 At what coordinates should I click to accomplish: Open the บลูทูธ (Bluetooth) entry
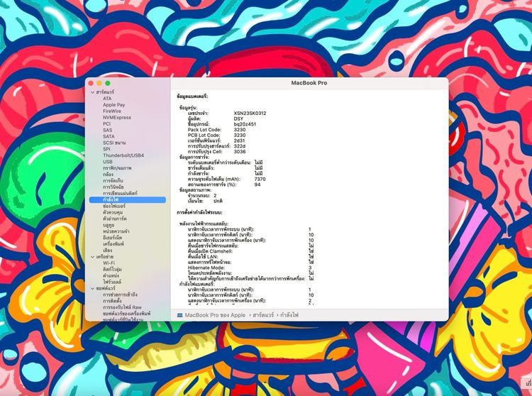point(109,225)
